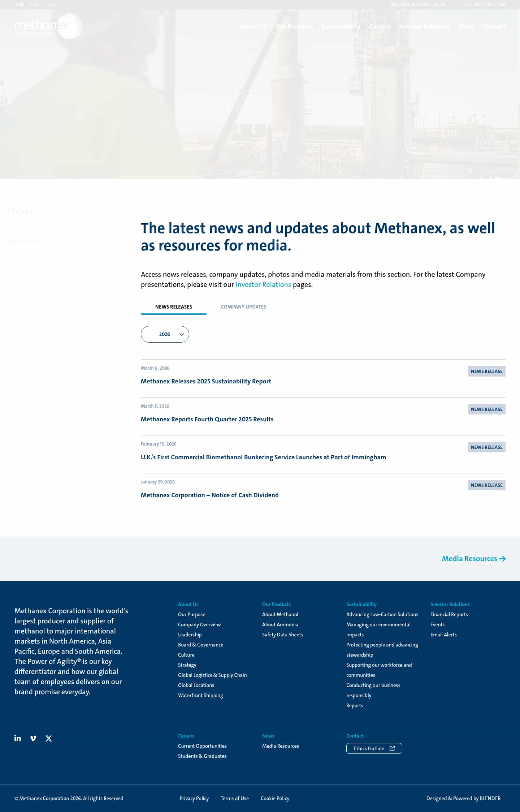
Task: Open Contact in top navigation
Action: click(494, 26)
